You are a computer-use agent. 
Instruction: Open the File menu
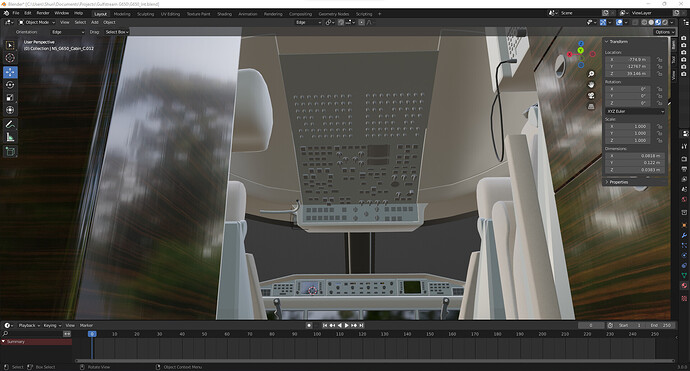(16, 13)
